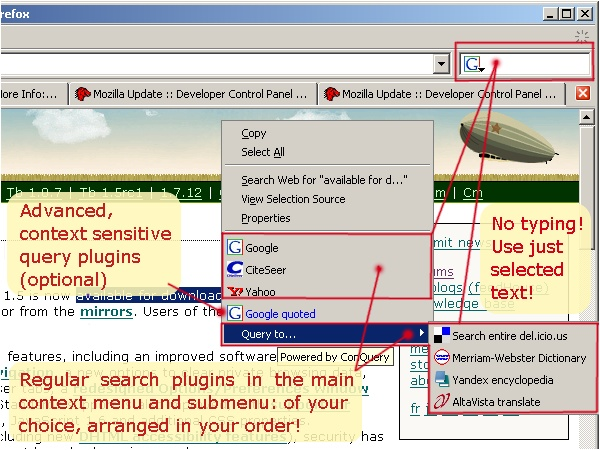Click the Mozilla dino icon on second Developer tab
The width and height of the screenshot is (600, 450).
331,94
